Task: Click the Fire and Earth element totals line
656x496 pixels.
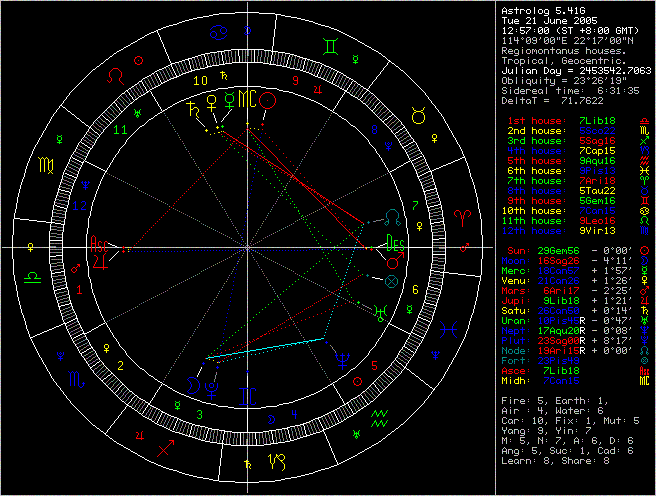Action: [554, 401]
